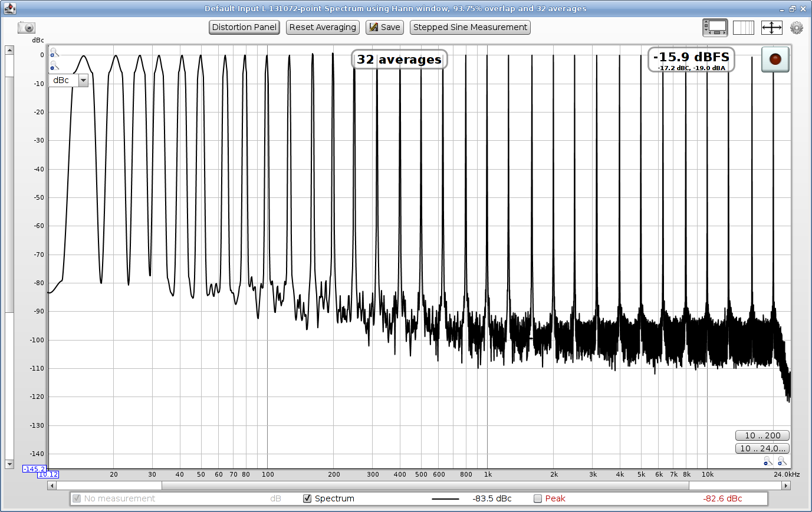Click the -15.9 dBFS level readout
Viewport: 812px width, 512px height.
(x=691, y=57)
